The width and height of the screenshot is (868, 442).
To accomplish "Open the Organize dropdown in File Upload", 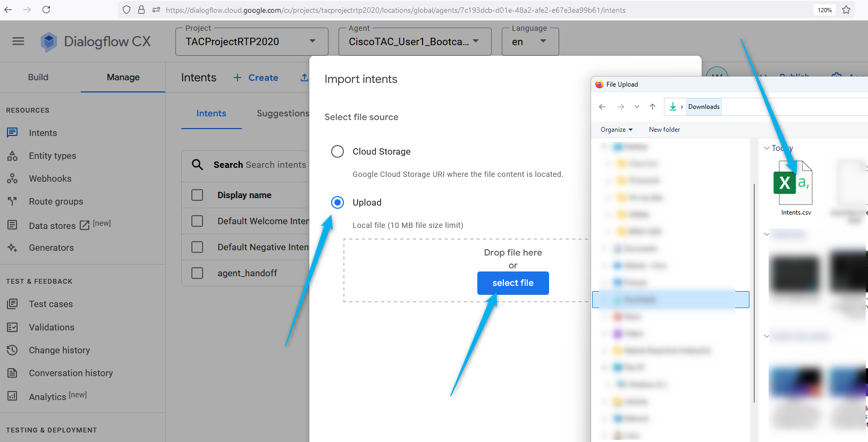I will coord(617,130).
